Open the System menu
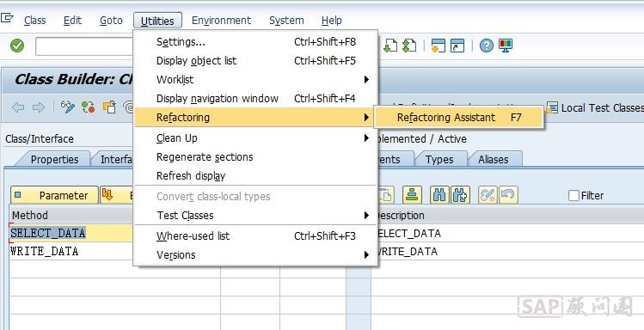This screenshot has width=644, height=330. (x=286, y=20)
